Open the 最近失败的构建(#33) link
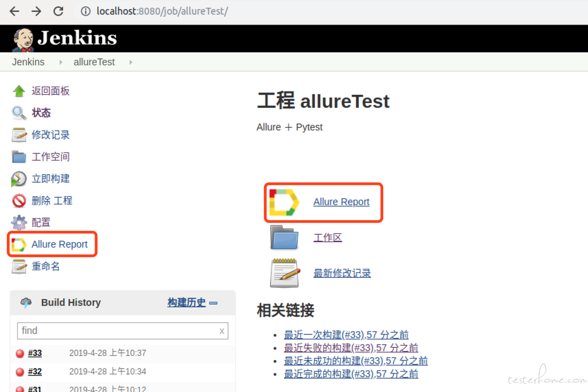The image size is (588, 392). 351,348
